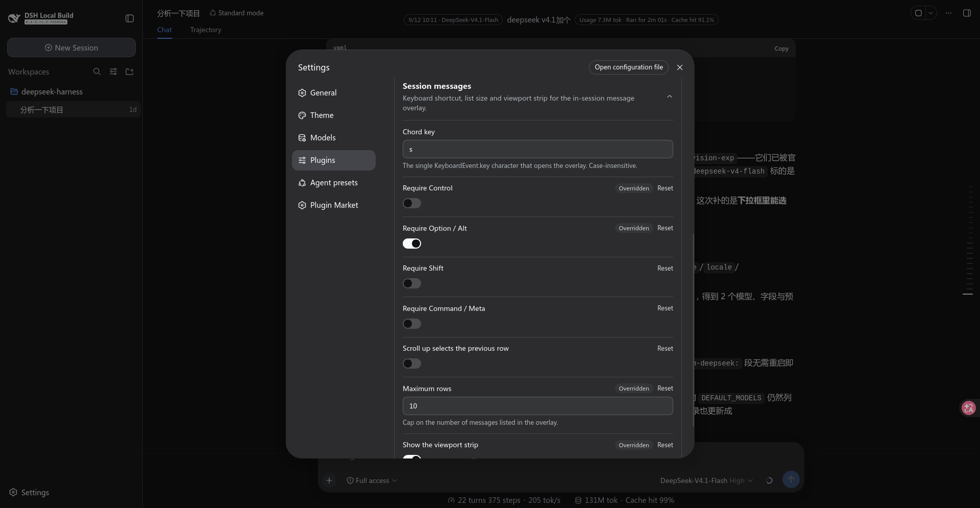Toggle the sidebar panel icon

pos(130,18)
